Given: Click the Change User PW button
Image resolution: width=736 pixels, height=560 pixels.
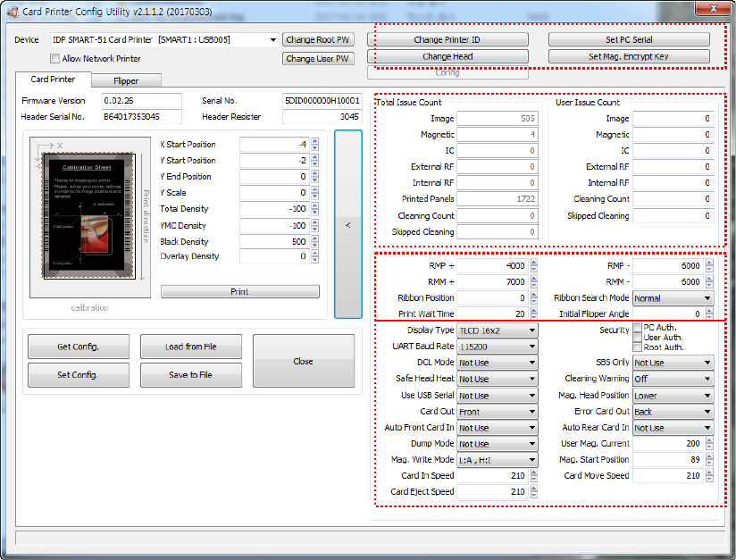Looking at the screenshot, I should tap(318, 59).
